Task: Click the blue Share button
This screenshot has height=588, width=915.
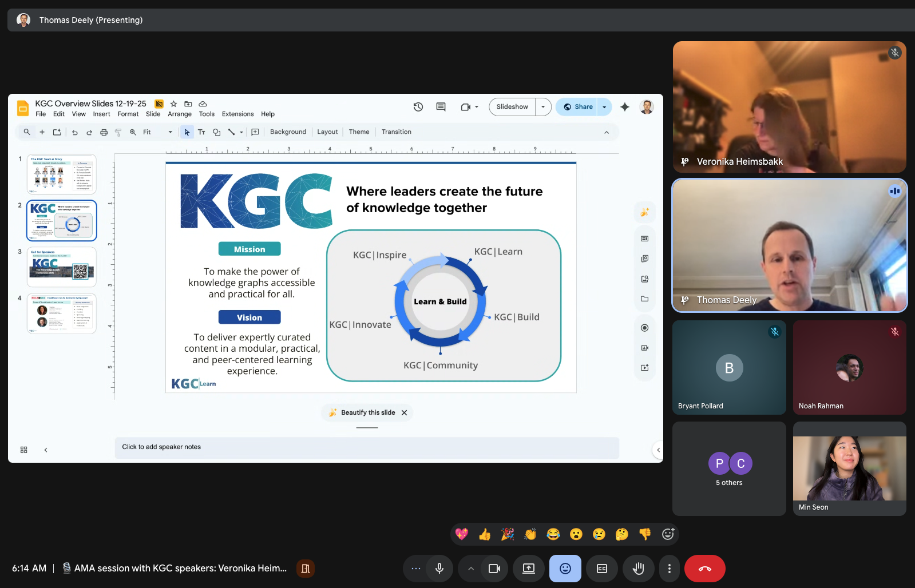Action: (577, 107)
